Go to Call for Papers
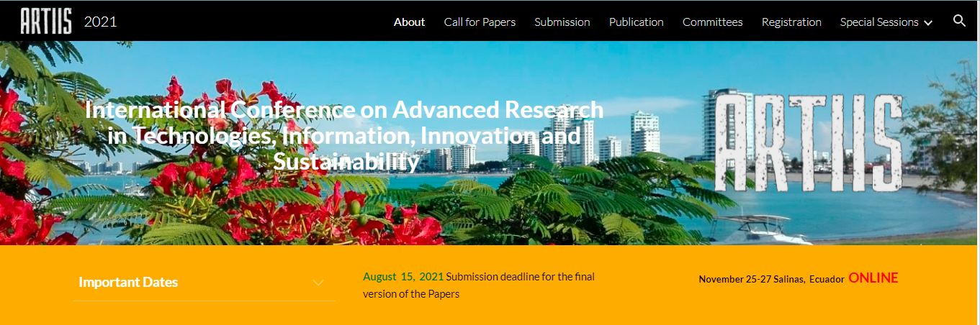 point(480,22)
